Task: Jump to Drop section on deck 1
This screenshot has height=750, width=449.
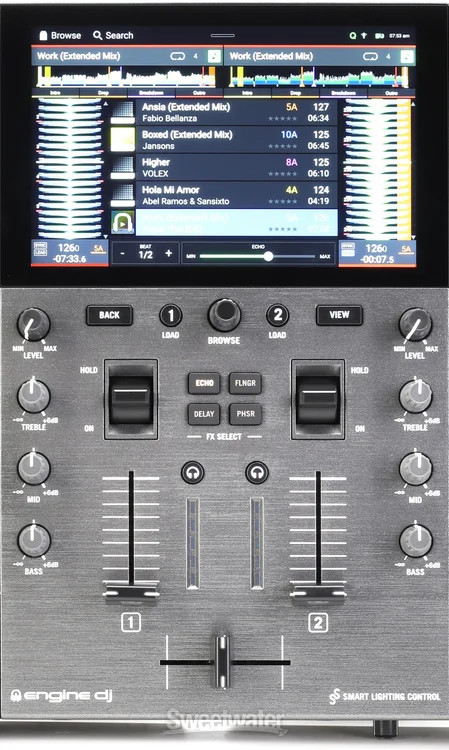Action: pyautogui.click(x=103, y=93)
